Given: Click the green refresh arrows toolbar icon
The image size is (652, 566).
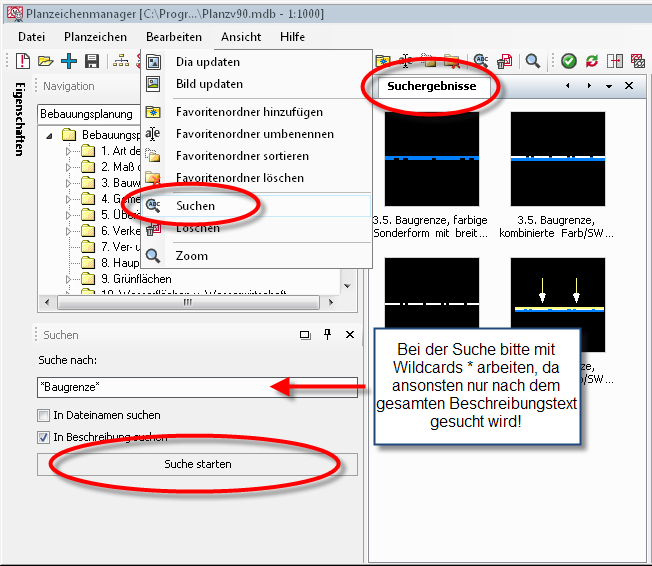Looking at the screenshot, I should click(x=592, y=61).
